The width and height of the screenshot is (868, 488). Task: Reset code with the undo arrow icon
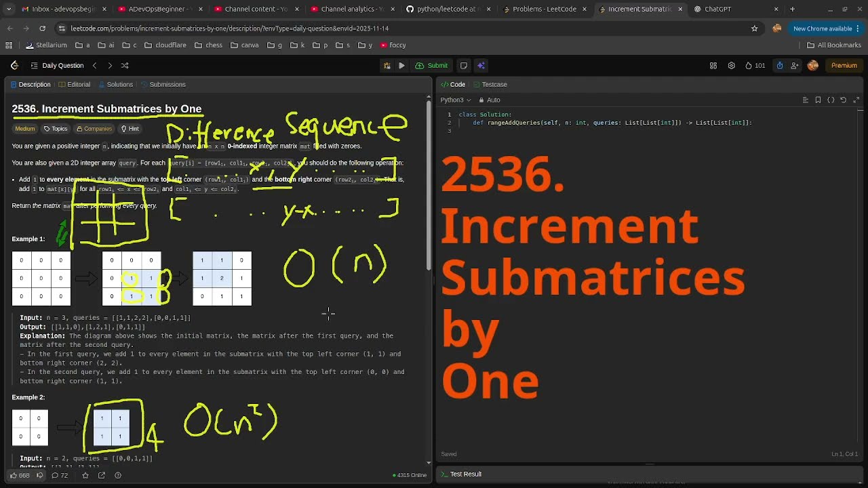844,100
